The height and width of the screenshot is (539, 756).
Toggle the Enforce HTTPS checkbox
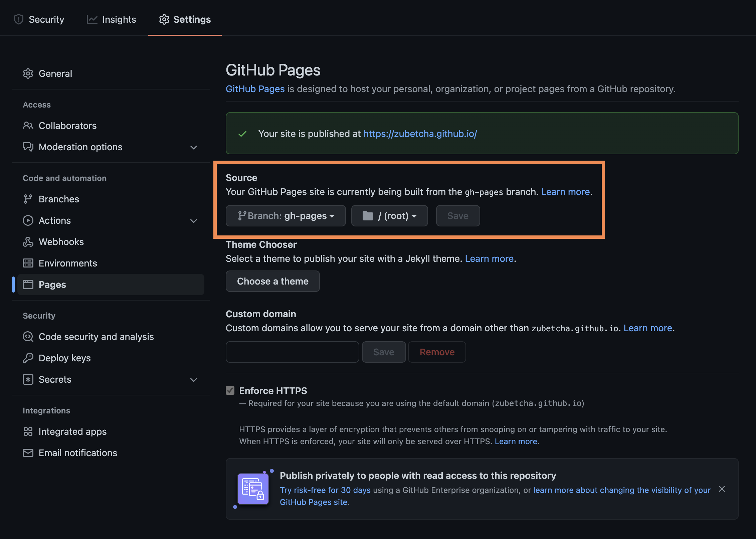(x=230, y=390)
